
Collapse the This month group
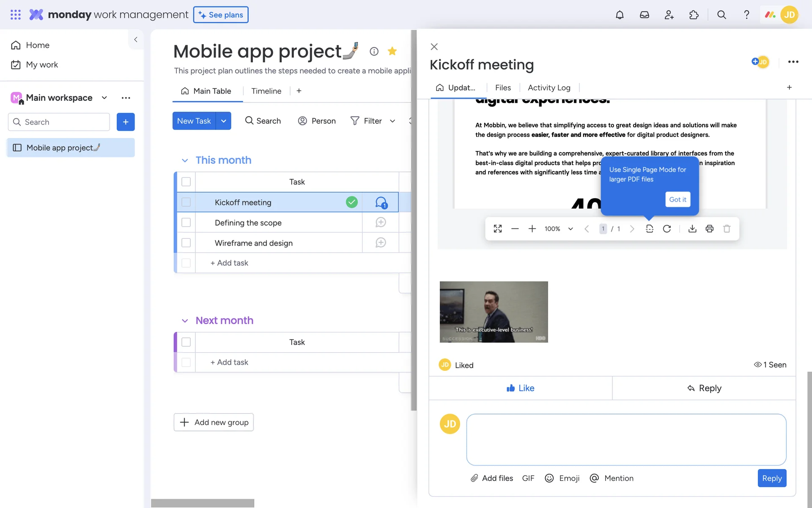(185, 160)
